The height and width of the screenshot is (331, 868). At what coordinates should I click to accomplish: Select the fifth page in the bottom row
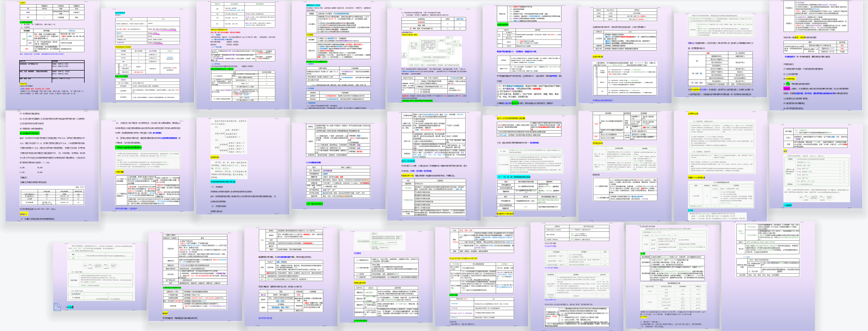coord(482,277)
